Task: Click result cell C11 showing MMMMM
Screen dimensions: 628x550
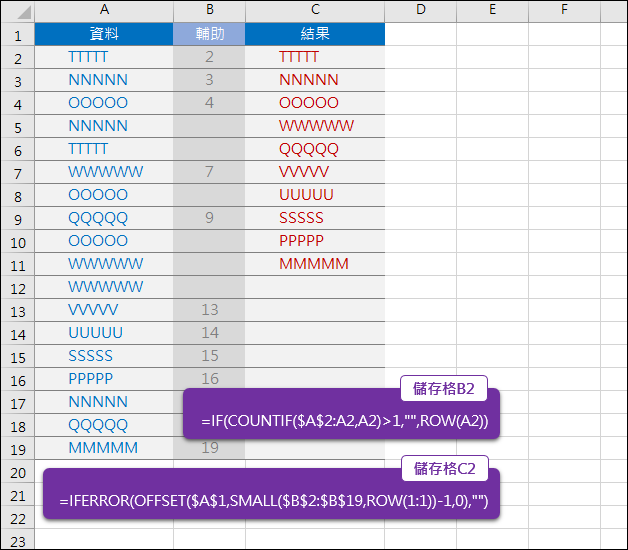Action: (x=315, y=264)
